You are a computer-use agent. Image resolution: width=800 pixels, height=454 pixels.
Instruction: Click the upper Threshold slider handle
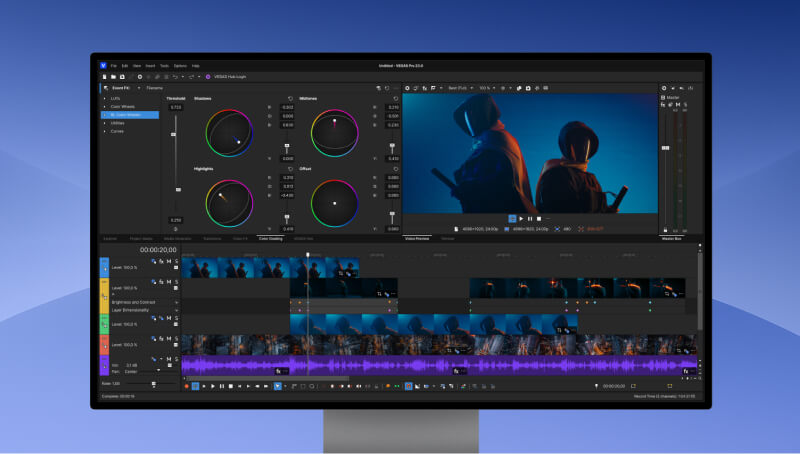click(173, 134)
